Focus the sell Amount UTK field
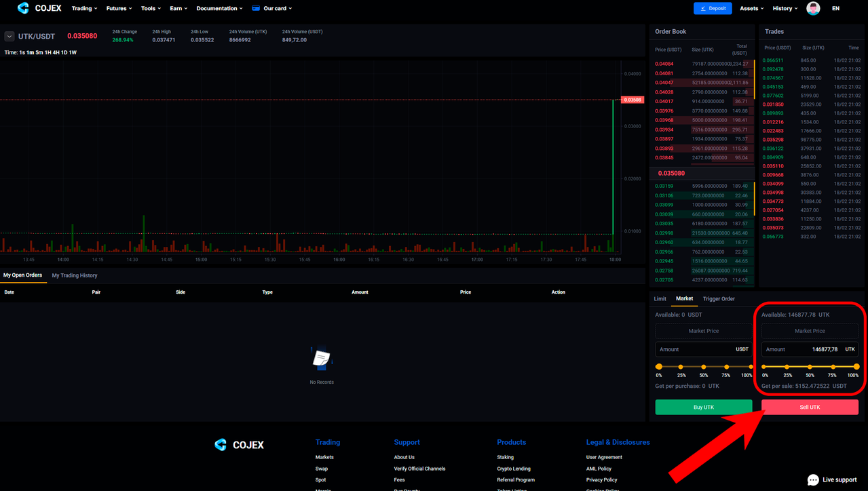Viewport: 868px width, 491px height. [x=810, y=349]
